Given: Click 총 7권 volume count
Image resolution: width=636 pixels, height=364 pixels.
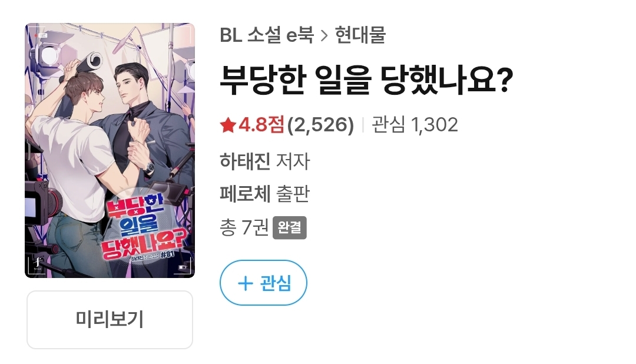Looking at the screenshot, I should [244, 227].
